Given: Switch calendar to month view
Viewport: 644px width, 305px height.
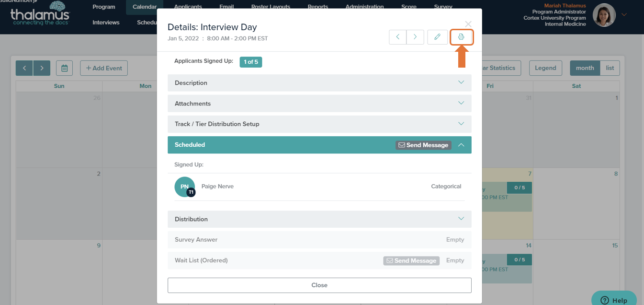Looking at the screenshot, I should click(x=585, y=68).
